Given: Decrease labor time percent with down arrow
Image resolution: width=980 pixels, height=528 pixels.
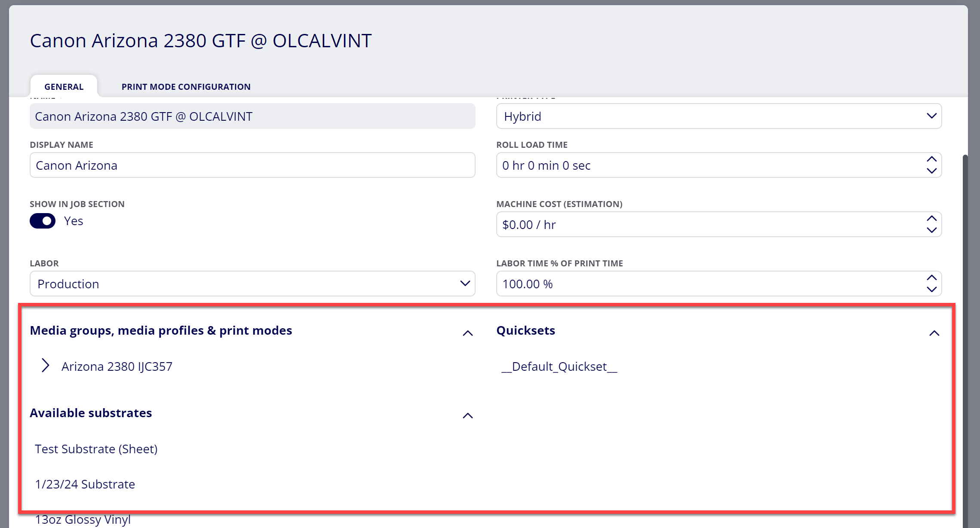Looking at the screenshot, I should click(931, 290).
